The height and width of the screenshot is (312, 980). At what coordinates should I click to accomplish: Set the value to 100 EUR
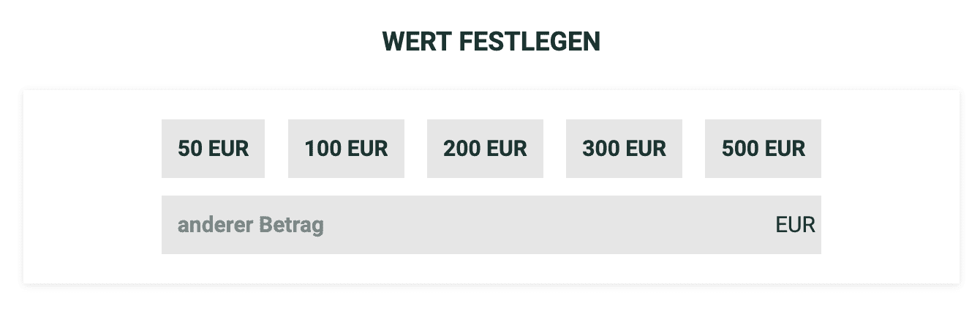[346, 149]
